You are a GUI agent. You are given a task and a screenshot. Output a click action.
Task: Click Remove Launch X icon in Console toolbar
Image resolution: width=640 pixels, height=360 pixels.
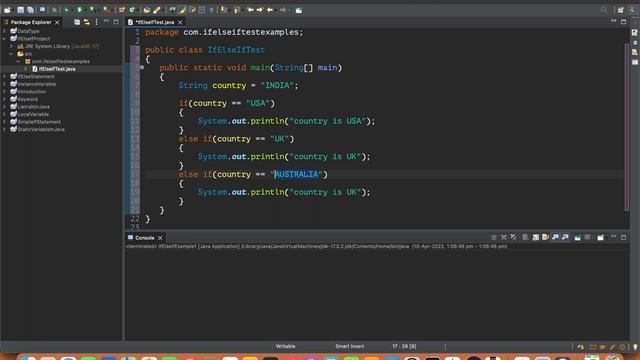tap(504, 237)
